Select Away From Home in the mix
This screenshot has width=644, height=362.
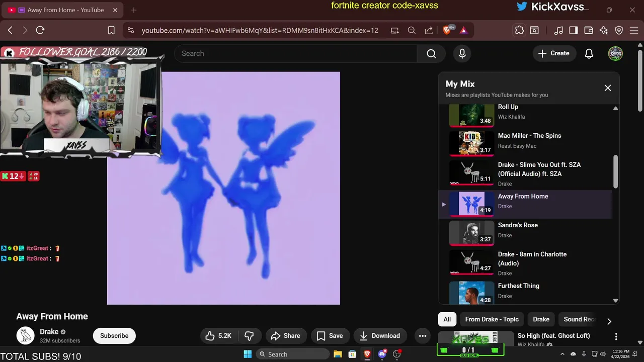pyautogui.click(x=526, y=204)
